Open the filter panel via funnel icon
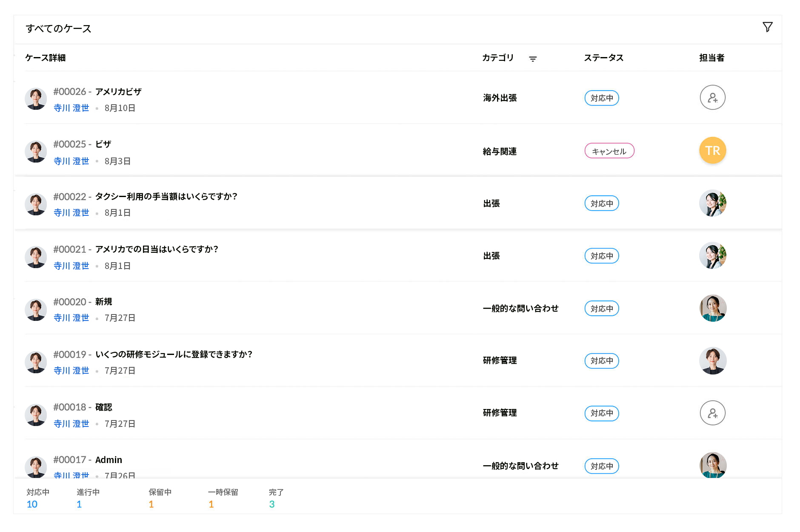800x532 pixels. tap(768, 26)
